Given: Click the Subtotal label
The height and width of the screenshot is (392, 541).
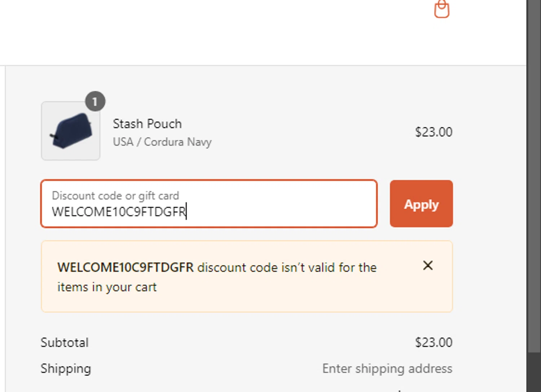Looking at the screenshot, I should tap(65, 342).
